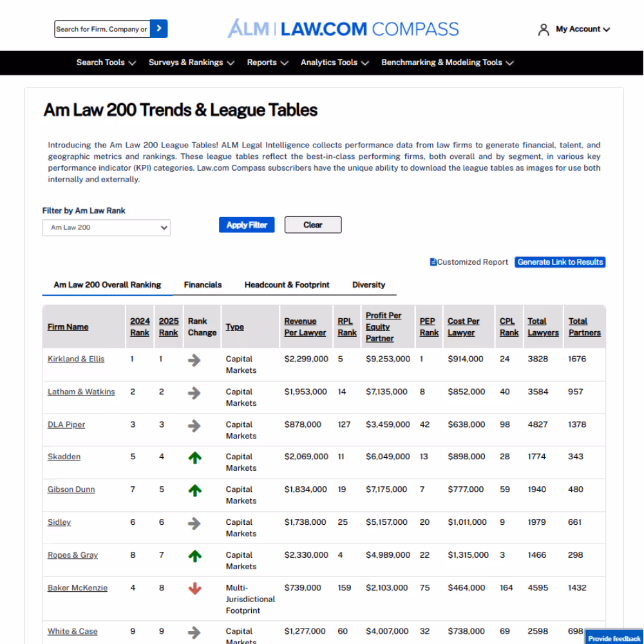Click Generate Link to Results
This screenshot has height=644, width=644.
click(560, 261)
